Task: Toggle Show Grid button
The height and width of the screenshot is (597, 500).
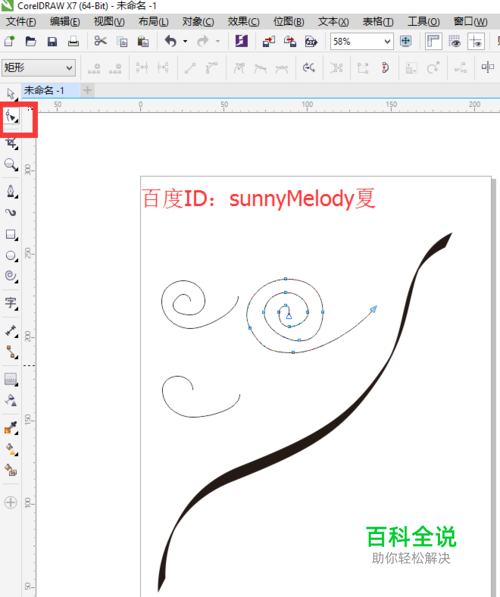Action: [454, 41]
